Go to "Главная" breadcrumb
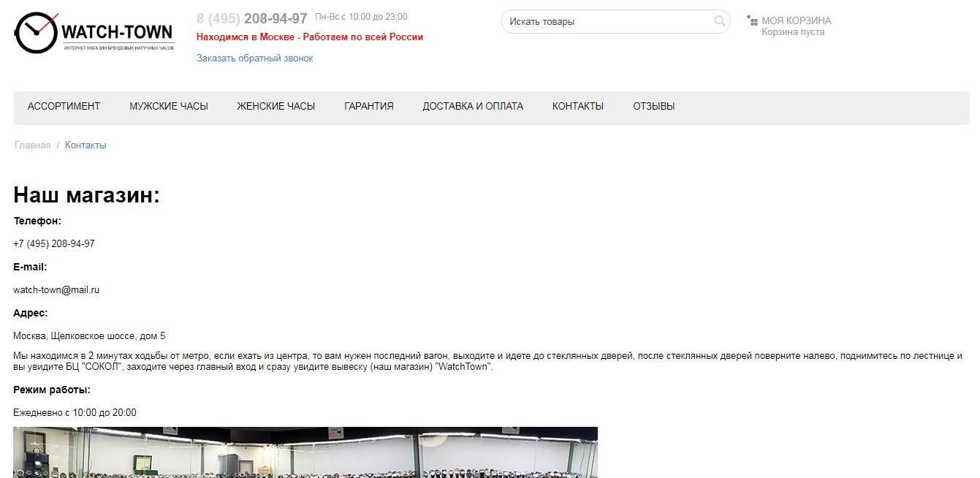This screenshot has width=980, height=478. [x=33, y=145]
